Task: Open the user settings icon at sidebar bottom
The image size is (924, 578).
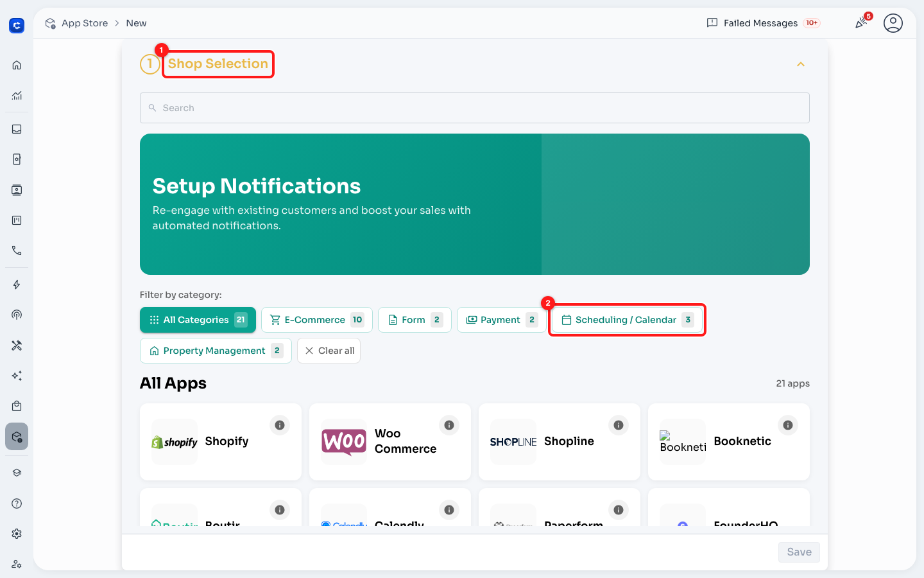Action: [x=17, y=564]
